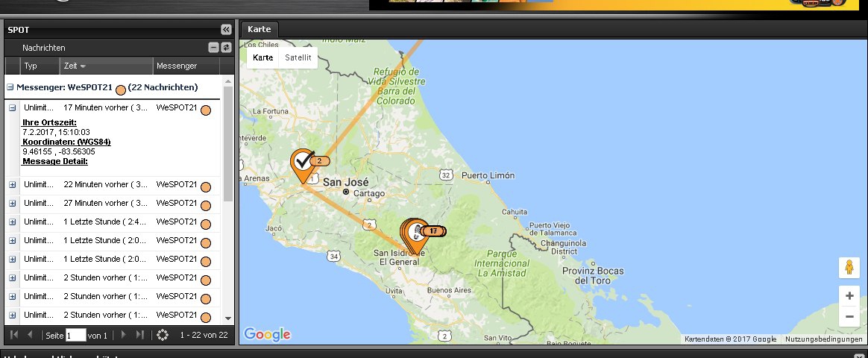Screen dimensions: 868x358
Task: Expand the 22 Minuten vorher message
Action: 13,184
